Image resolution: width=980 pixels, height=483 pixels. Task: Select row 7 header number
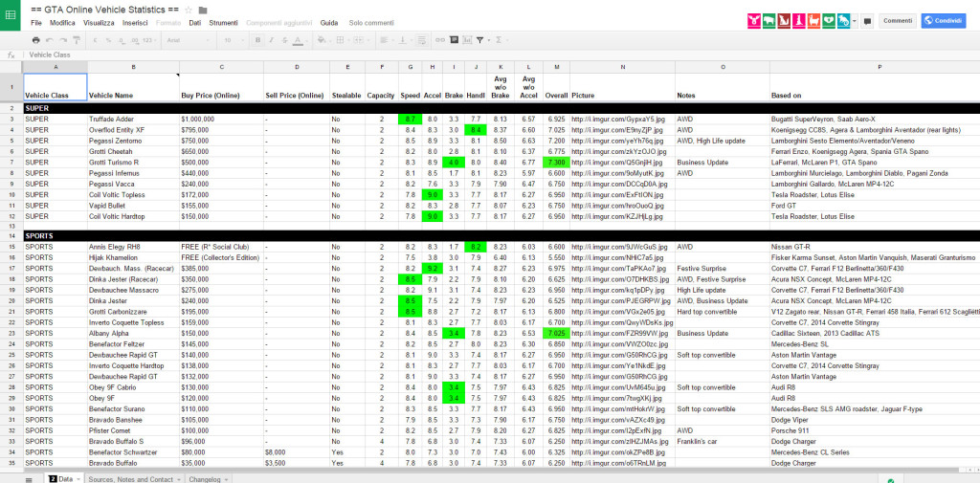[x=11, y=163]
